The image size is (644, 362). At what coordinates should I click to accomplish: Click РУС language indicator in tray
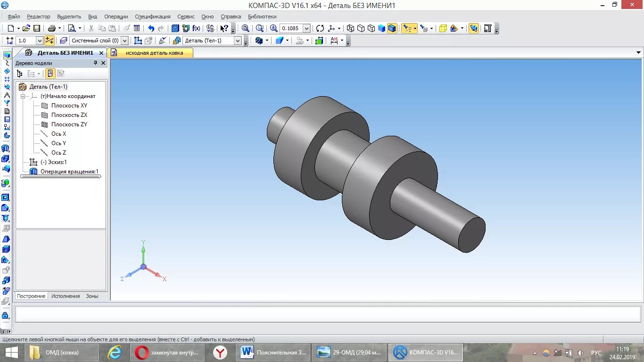point(596,353)
